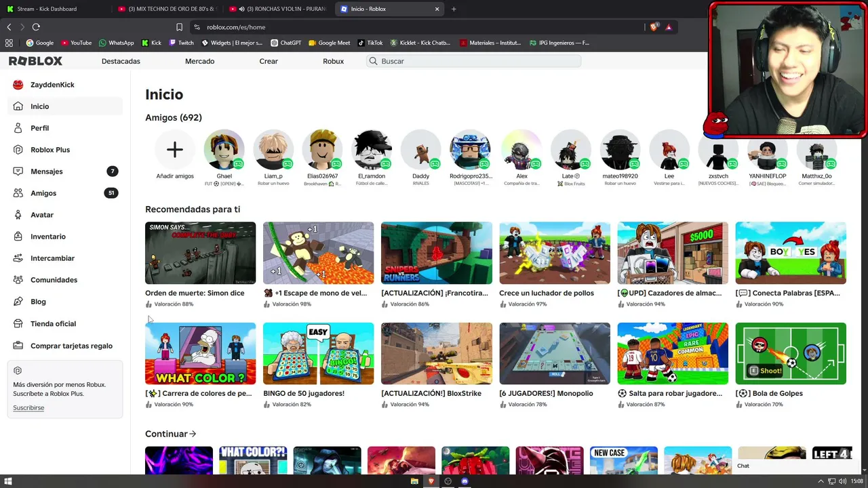
Task: Open the Crear menu
Action: pos(269,61)
